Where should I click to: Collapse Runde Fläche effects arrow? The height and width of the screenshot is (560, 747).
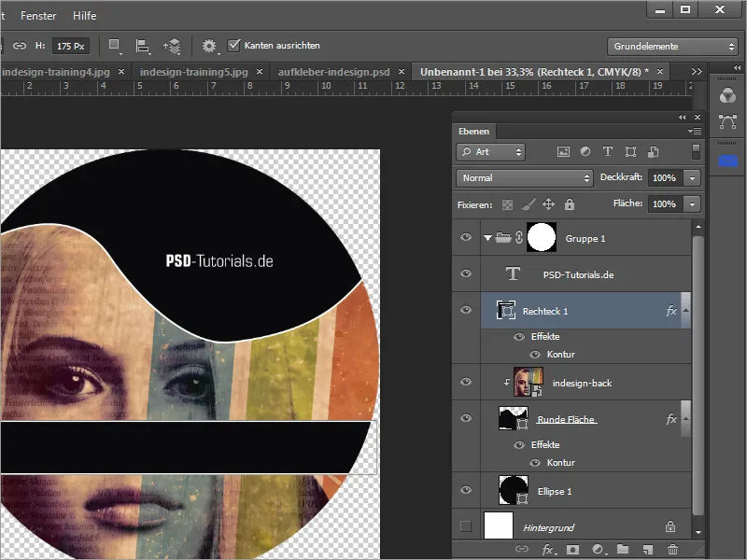point(685,418)
